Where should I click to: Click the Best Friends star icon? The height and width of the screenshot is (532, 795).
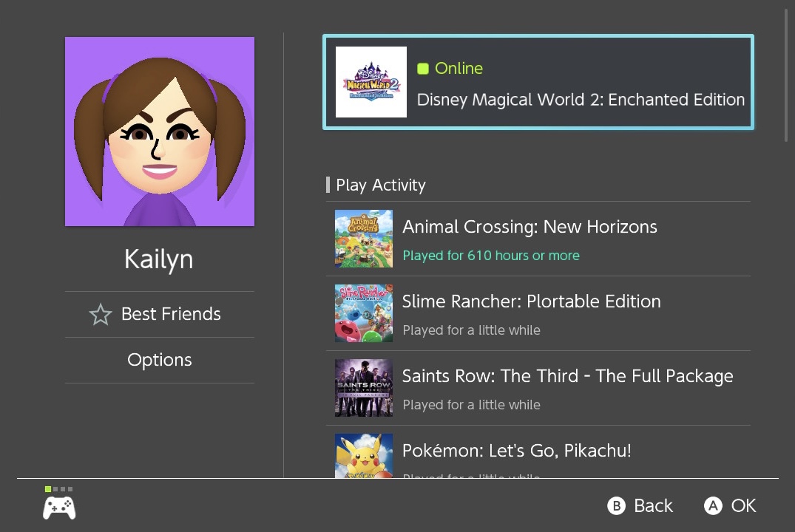tap(101, 314)
